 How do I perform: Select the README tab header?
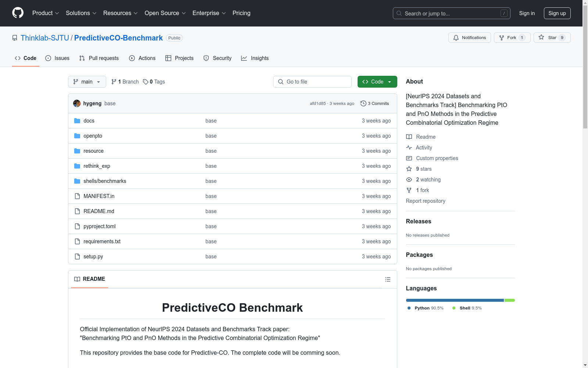90,279
